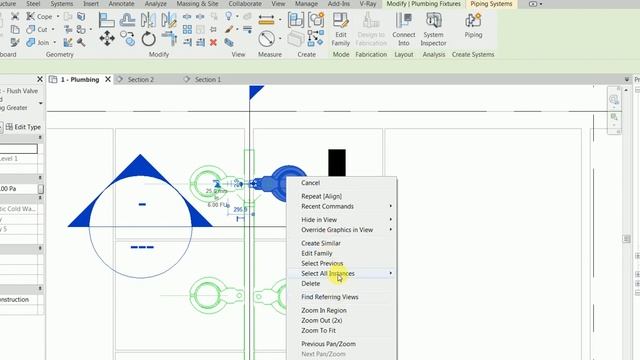Click the Edit Type button
Screen dimensions: 640x360
point(23,127)
